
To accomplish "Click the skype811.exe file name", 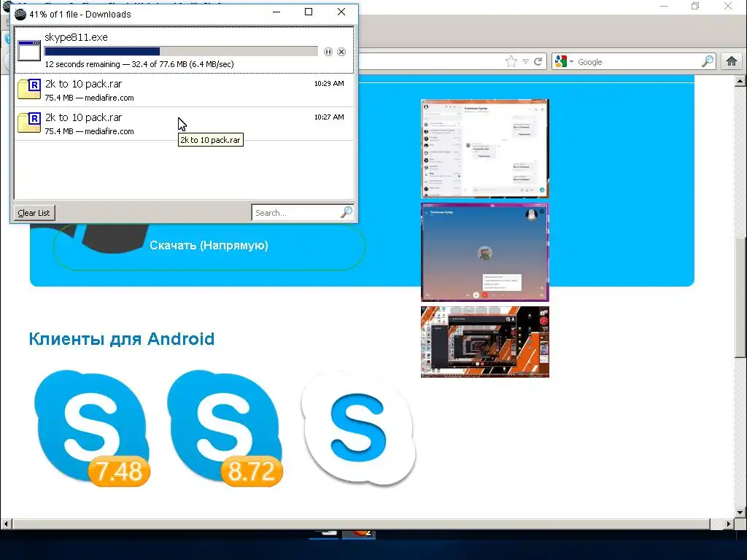I will coord(76,37).
